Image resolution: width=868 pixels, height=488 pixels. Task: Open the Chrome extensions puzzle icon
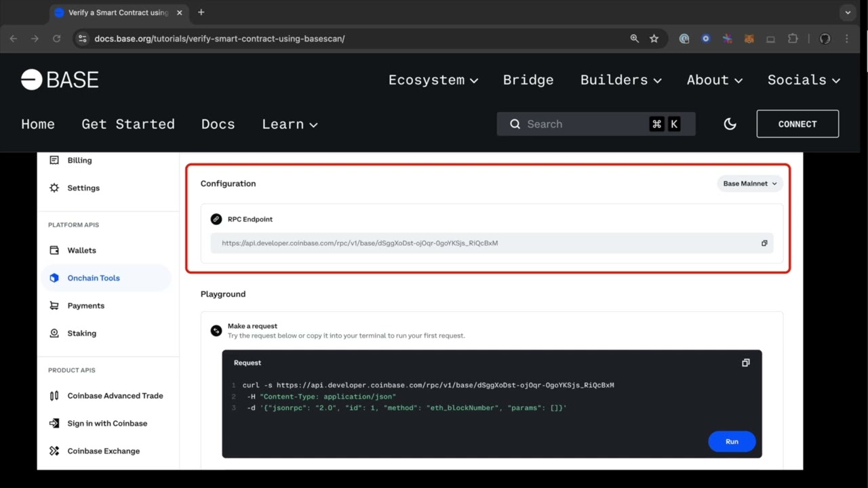pyautogui.click(x=793, y=39)
